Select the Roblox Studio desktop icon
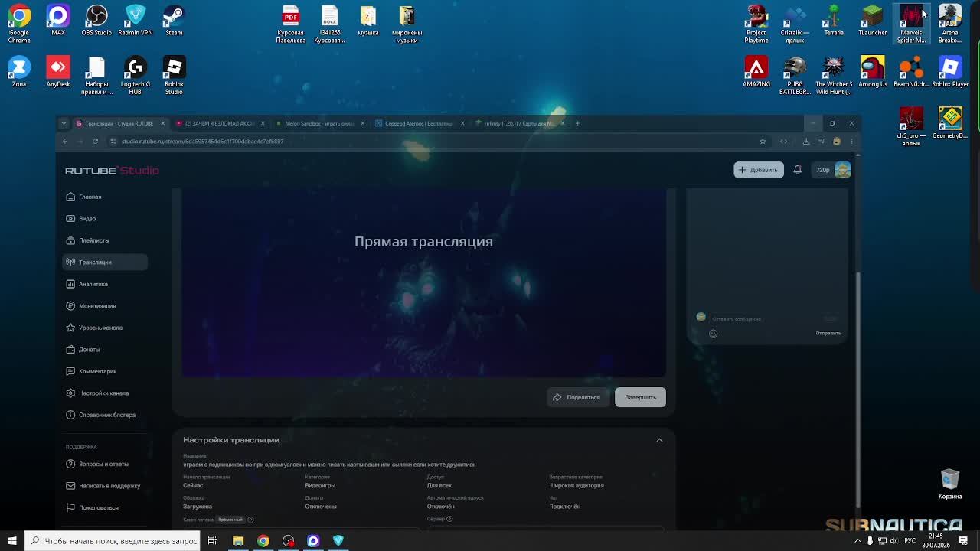This screenshot has width=980, height=551. (x=174, y=76)
